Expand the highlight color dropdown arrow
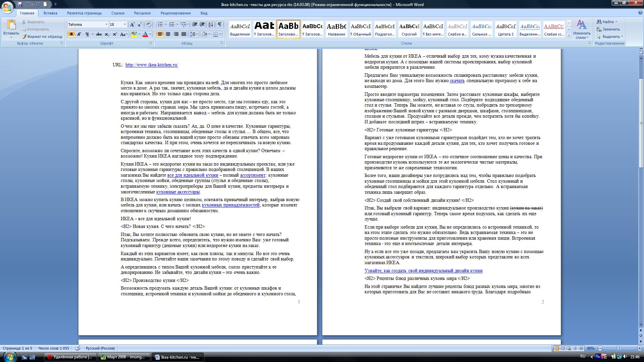644x362 pixels. coord(139,34)
